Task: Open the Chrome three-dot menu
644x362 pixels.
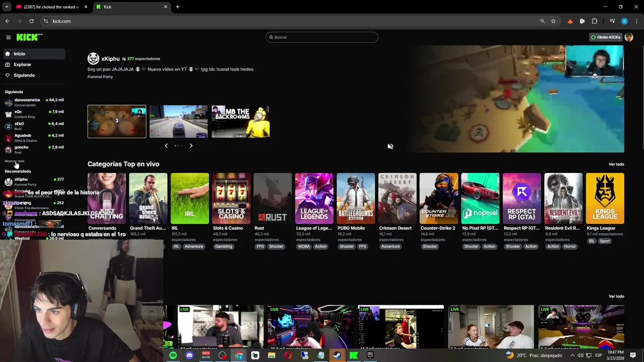Action: pyautogui.click(x=636, y=21)
